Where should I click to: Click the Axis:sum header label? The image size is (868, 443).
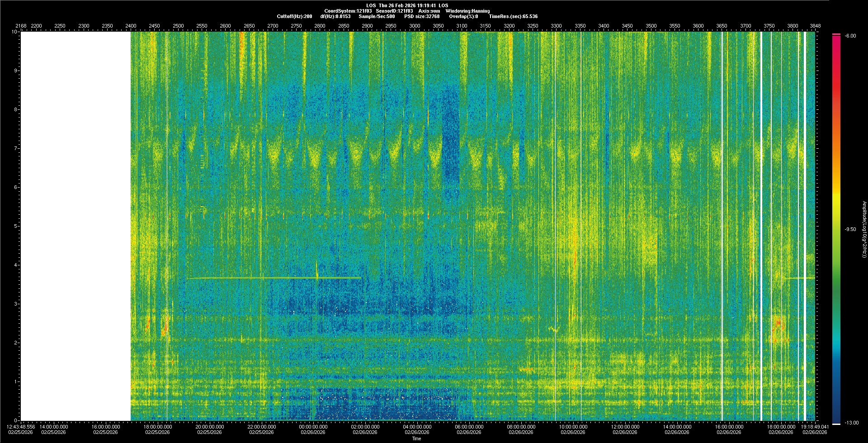[429, 11]
